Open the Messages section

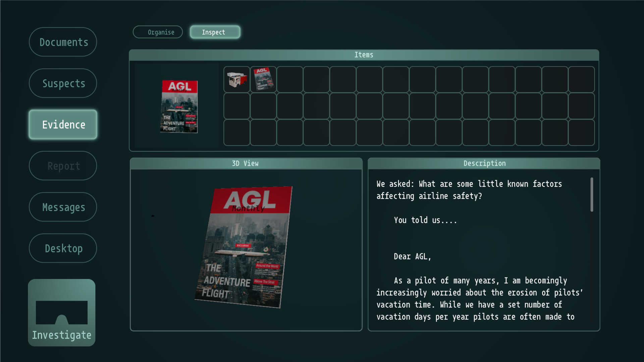[x=63, y=207]
